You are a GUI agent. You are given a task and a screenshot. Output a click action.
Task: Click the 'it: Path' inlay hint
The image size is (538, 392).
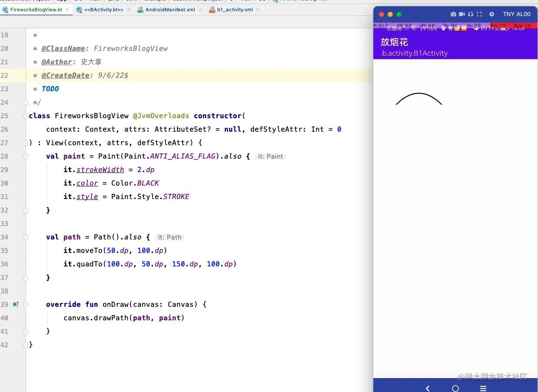(169, 237)
